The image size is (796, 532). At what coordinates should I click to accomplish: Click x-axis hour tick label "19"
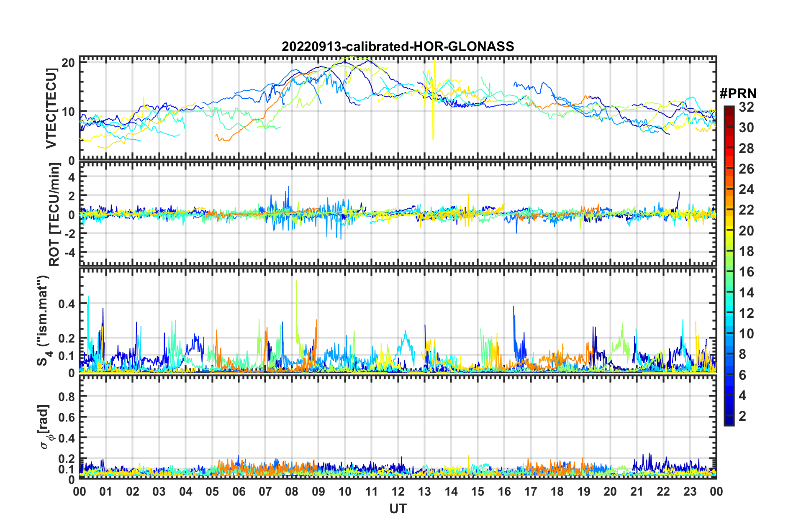point(584,491)
